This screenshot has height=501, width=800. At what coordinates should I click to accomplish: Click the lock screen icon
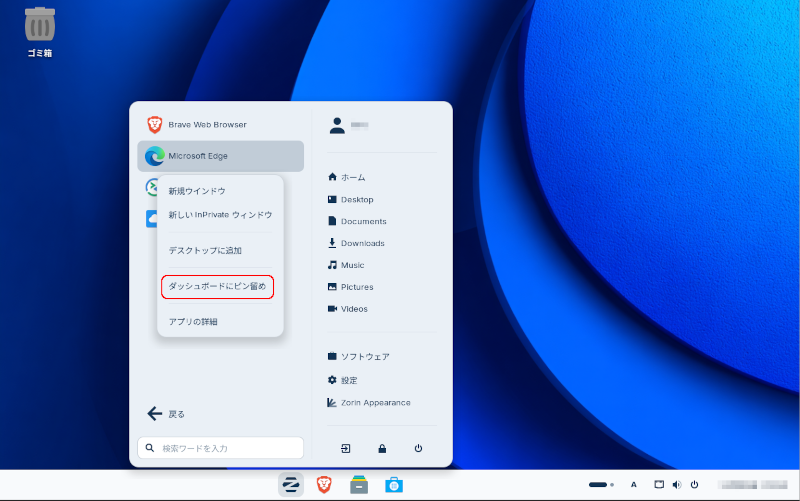tap(382, 448)
